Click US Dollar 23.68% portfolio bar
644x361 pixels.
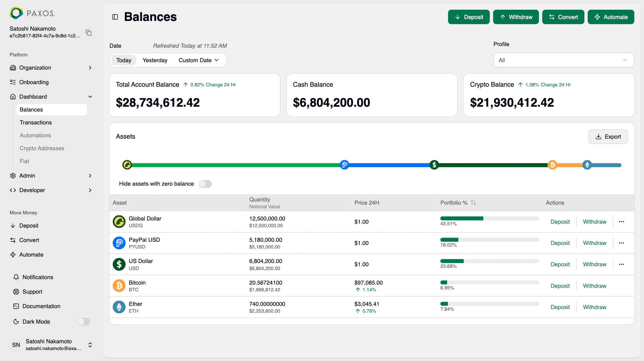pyautogui.click(x=489, y=261)
